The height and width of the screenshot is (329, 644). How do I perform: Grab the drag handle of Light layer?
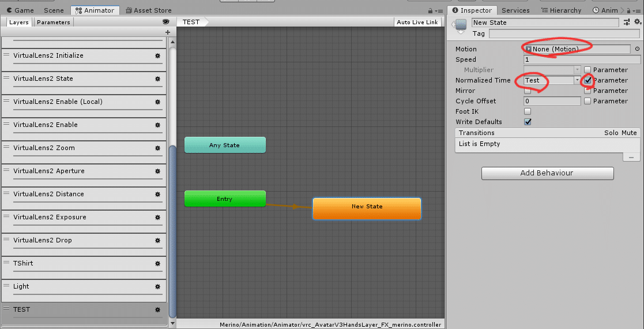click(6, 285)
